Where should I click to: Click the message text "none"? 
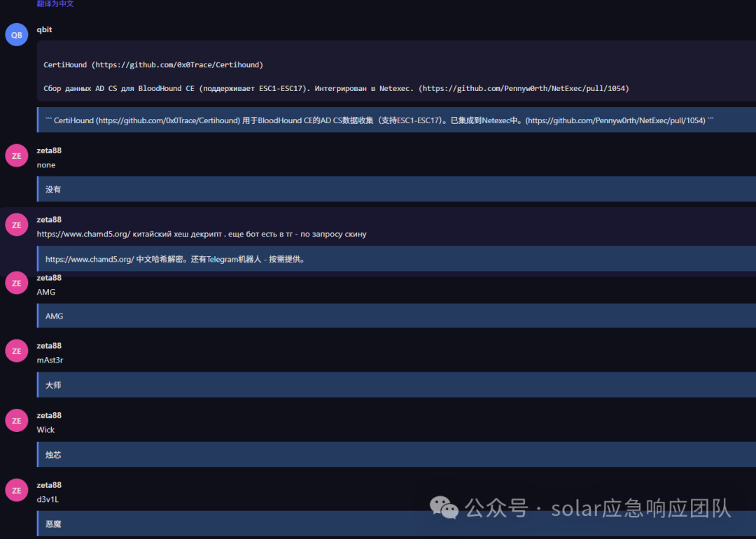[x=46, y=165]
